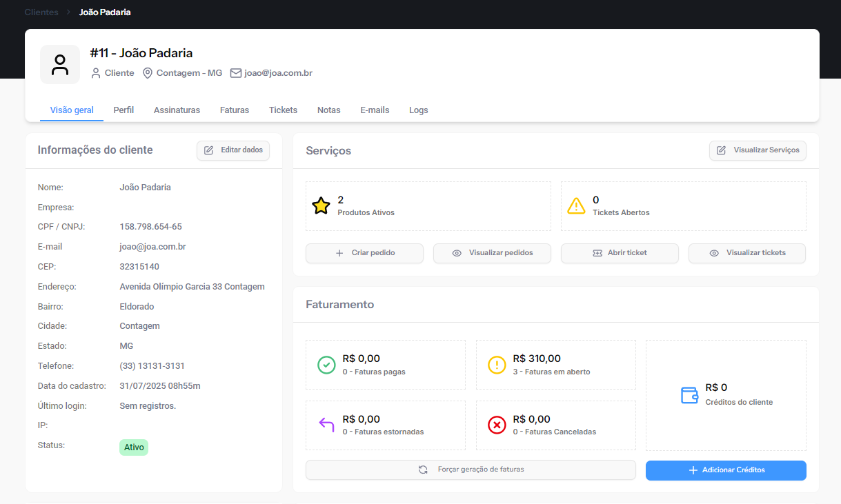
Task: Click the purple arrow Faturas estornadas icon
Action: click(326, 425)
